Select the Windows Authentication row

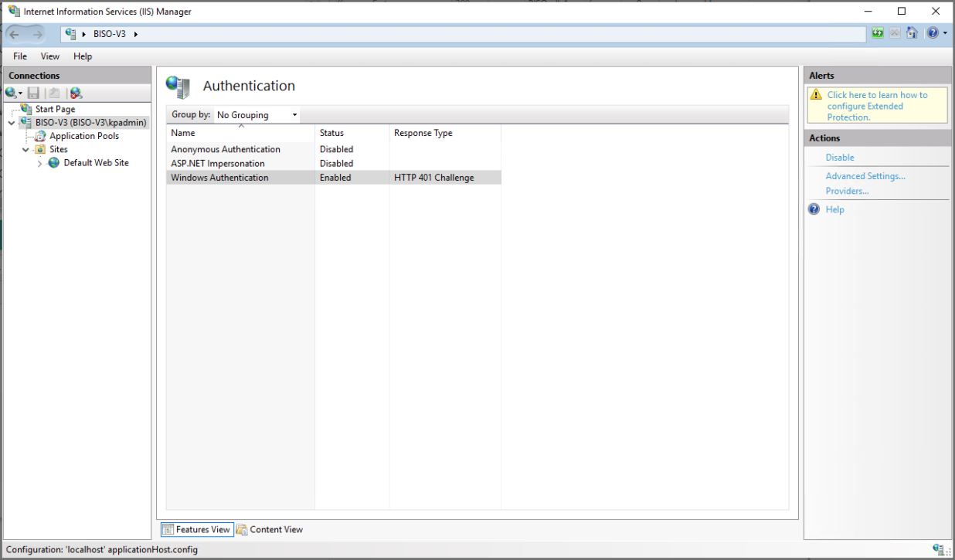coord(334,178)
